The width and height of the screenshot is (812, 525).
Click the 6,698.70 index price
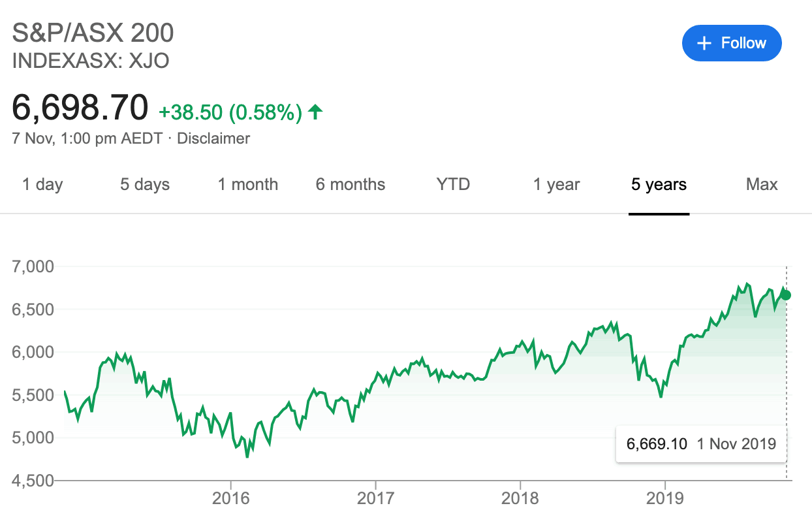tap(80, 108)
